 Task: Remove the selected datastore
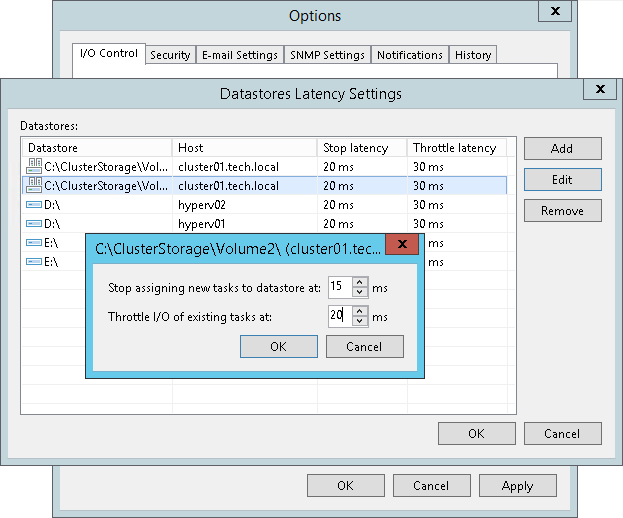tap(562, 211)
